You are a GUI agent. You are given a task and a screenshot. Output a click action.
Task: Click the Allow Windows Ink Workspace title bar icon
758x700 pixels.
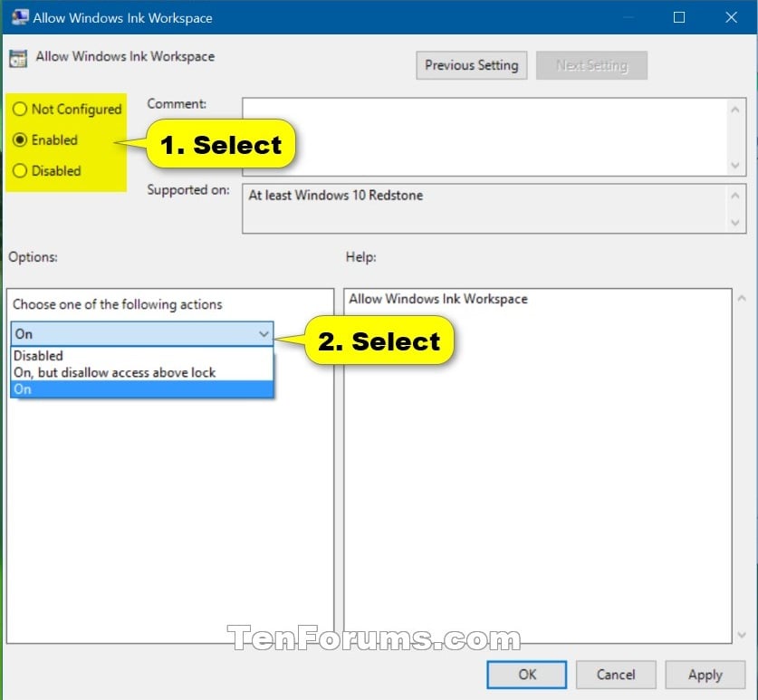click(x=20, y=16)
